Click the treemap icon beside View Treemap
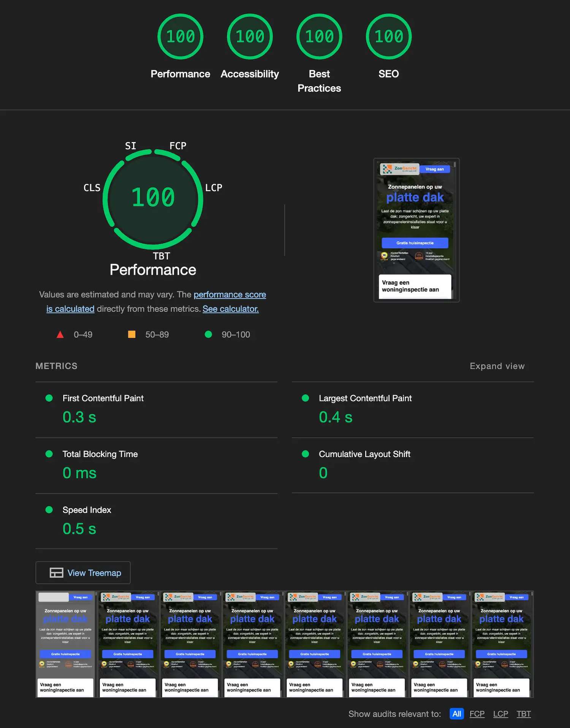570x728 pixels. tap(57, 573)
